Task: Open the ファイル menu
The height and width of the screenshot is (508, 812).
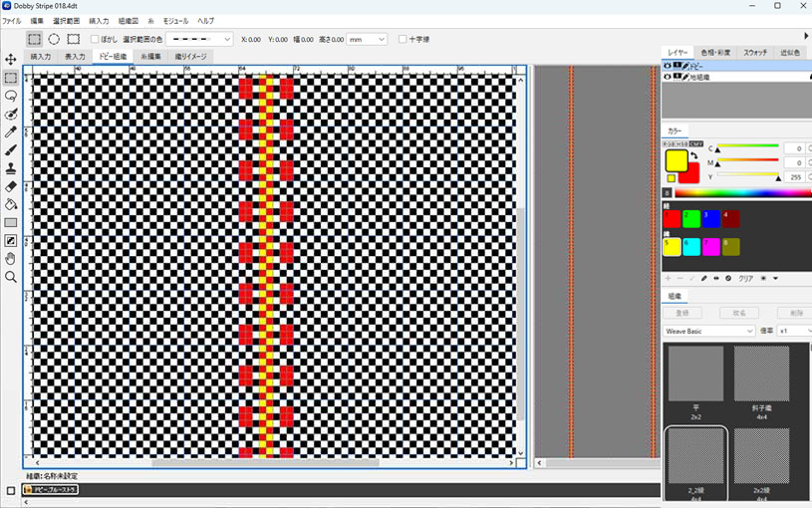Action: [x=11, y=21]
